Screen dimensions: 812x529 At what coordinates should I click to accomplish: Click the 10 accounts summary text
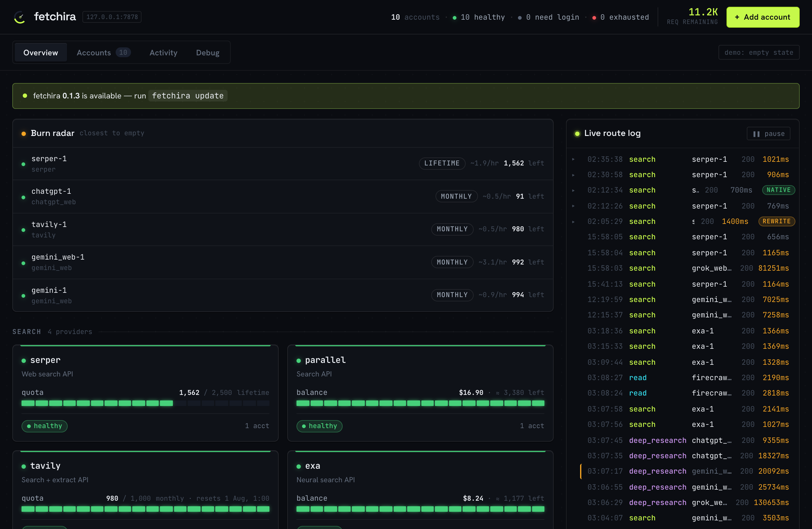[x=415, y=18]
